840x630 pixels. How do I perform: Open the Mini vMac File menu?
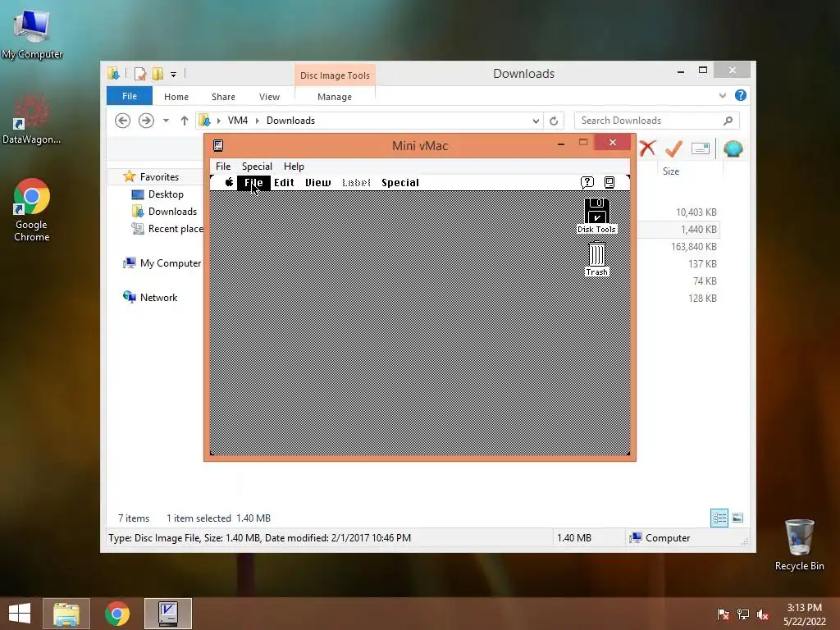point(223,166)
